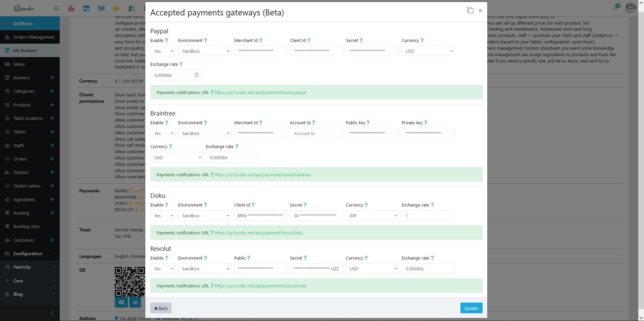Open the Doku Currency dropdown
Screen dimensions: 644x321
point(372,216)
